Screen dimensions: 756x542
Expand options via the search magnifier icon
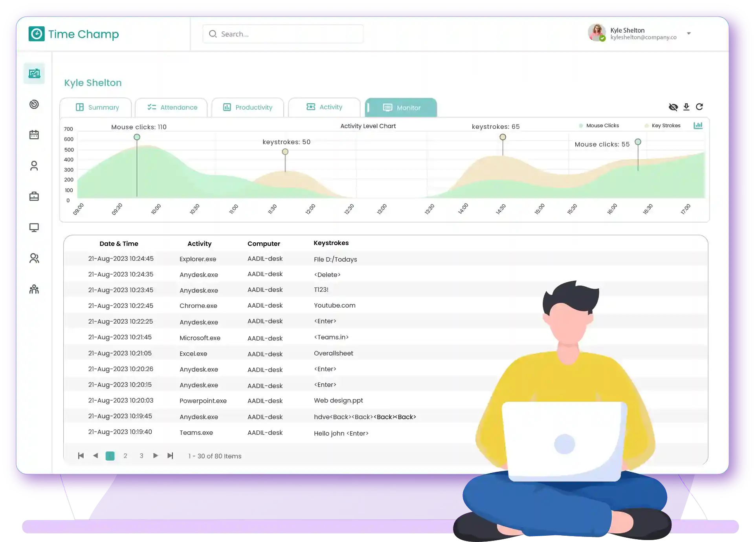click(x=213, y=34)
